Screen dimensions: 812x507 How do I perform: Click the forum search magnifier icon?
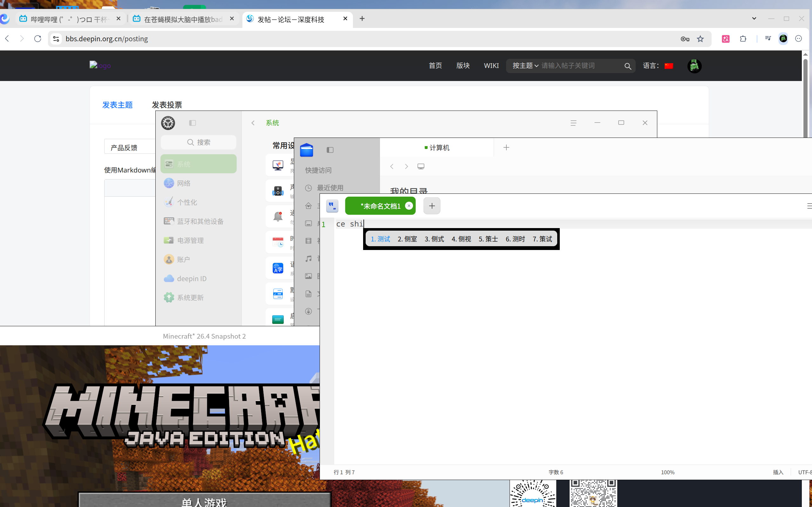pos(628,66)
